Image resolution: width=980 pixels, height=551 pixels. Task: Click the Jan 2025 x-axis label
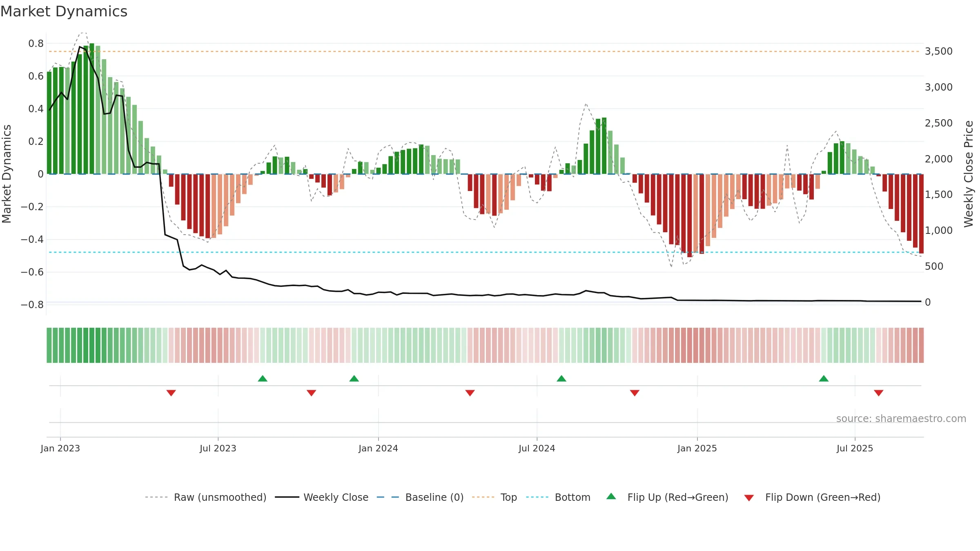coord(697,448)
